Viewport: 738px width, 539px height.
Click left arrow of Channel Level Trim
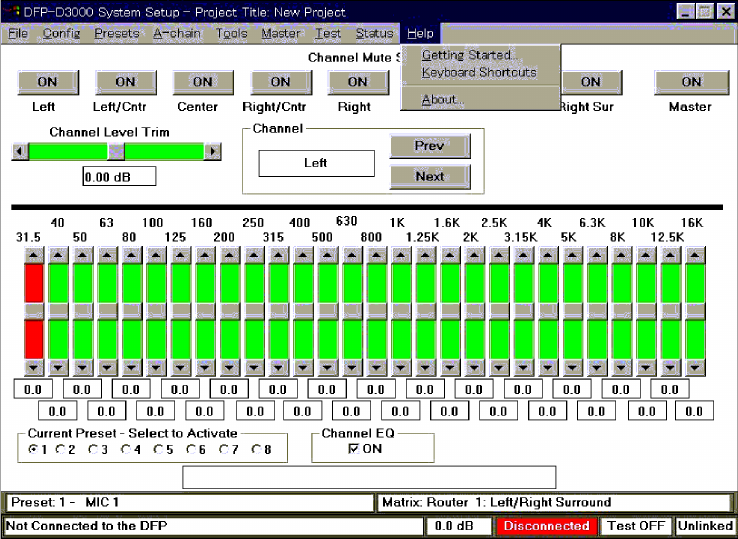(19, 152)
